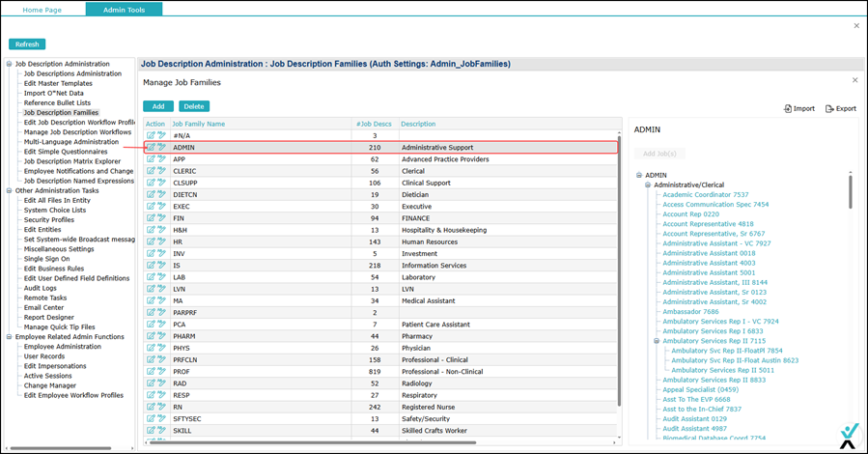Click the edit icon in the IS row
The image size is (868, 454).
point(151,266)
